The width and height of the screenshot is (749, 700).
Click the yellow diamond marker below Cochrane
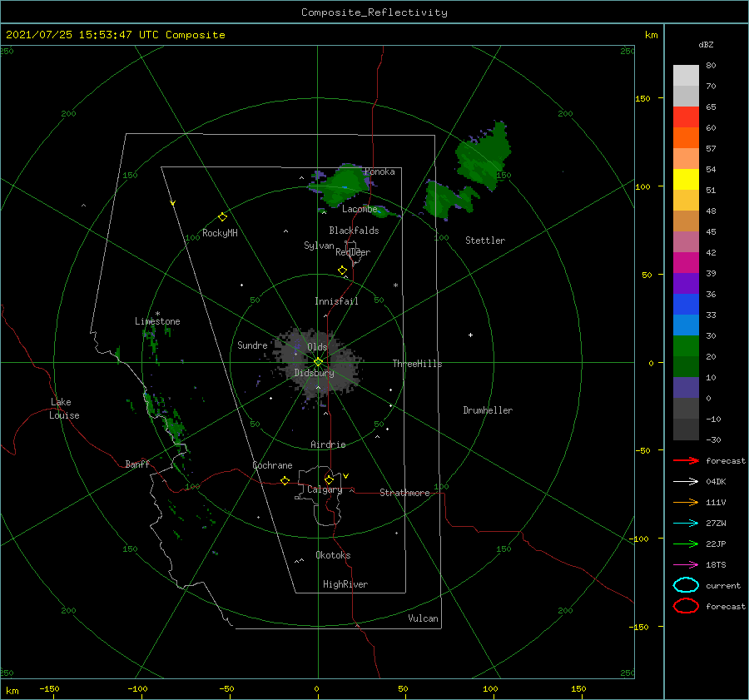click(285, 481)
